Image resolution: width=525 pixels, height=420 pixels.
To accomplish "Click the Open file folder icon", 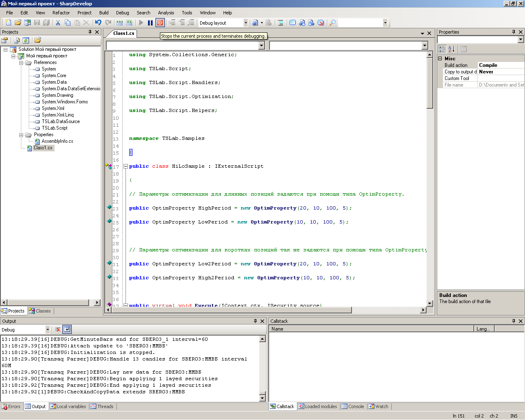I will (18, 23).
